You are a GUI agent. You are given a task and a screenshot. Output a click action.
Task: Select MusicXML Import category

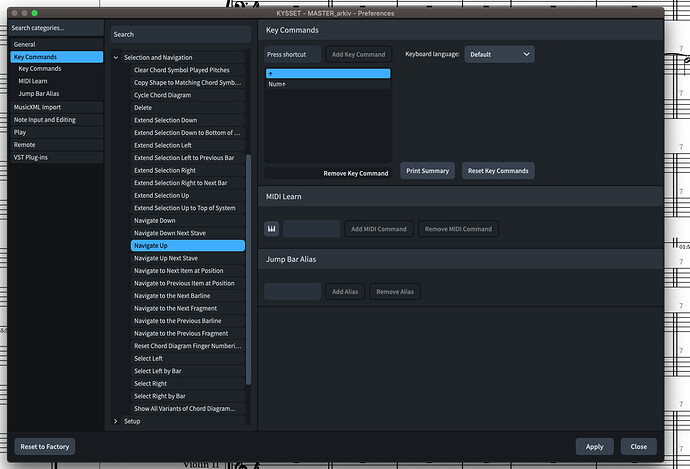click(57, 107)
